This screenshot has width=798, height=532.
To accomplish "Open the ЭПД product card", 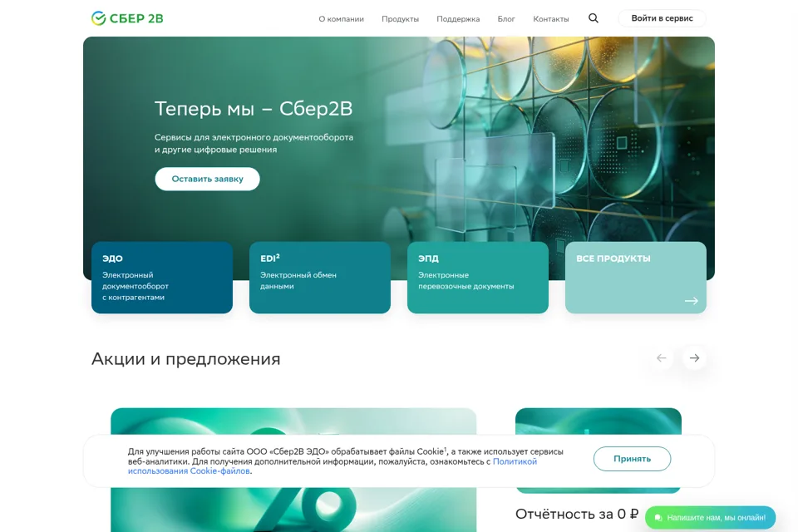I will point(478,278).
